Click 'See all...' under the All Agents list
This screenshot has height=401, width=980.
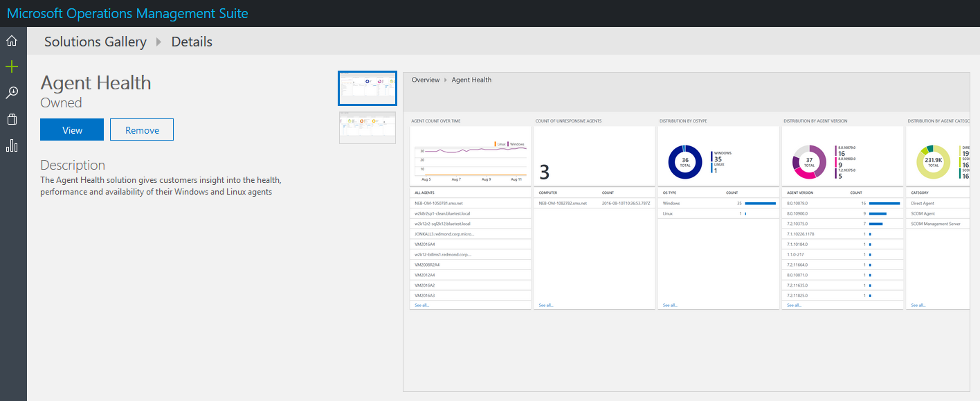(x=421, y=305)
